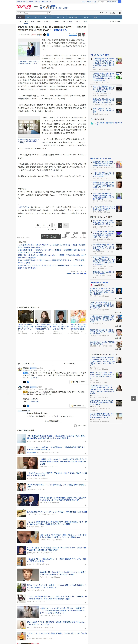Select the トップ navigation tab
This screenshot has width=138, height=644.
20,17
